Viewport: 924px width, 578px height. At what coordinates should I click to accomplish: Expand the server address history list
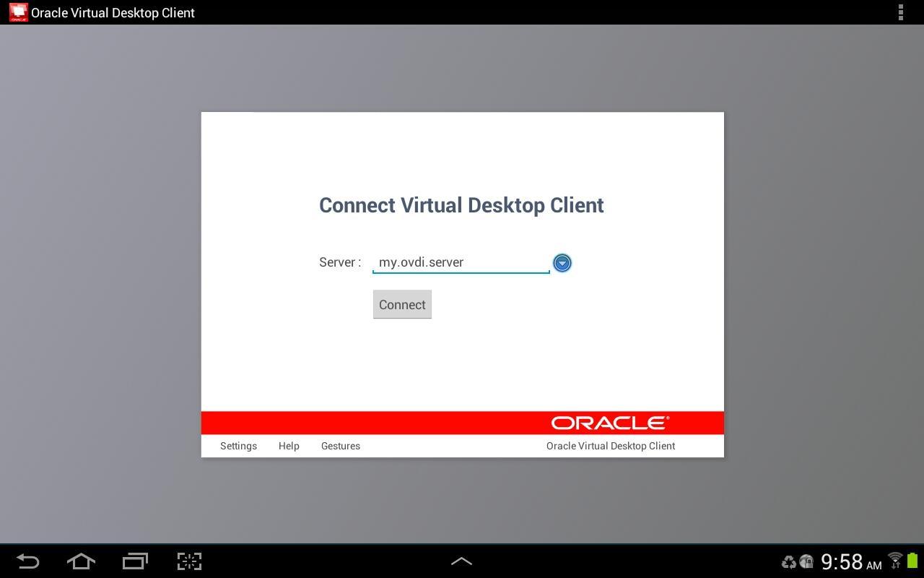click(x=562, y=262)
